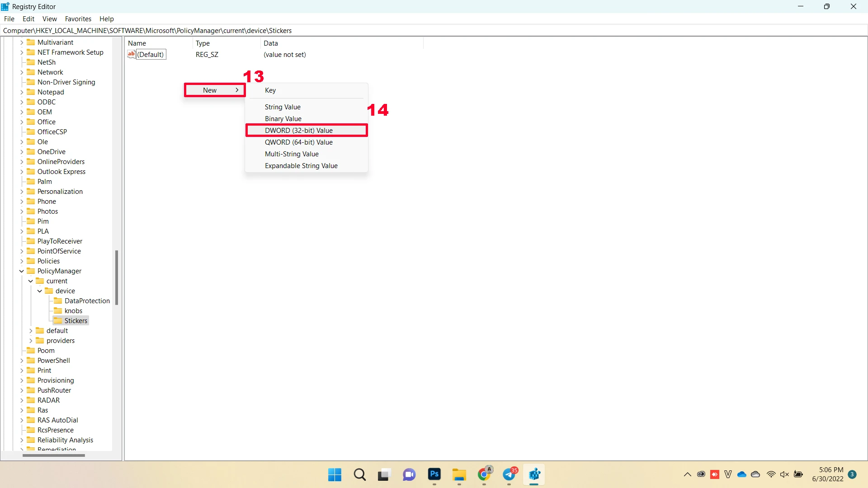This screenshot has width=868, height=488.
Task: Click the tree vertical scrollbar
Action: coord(117,277)
